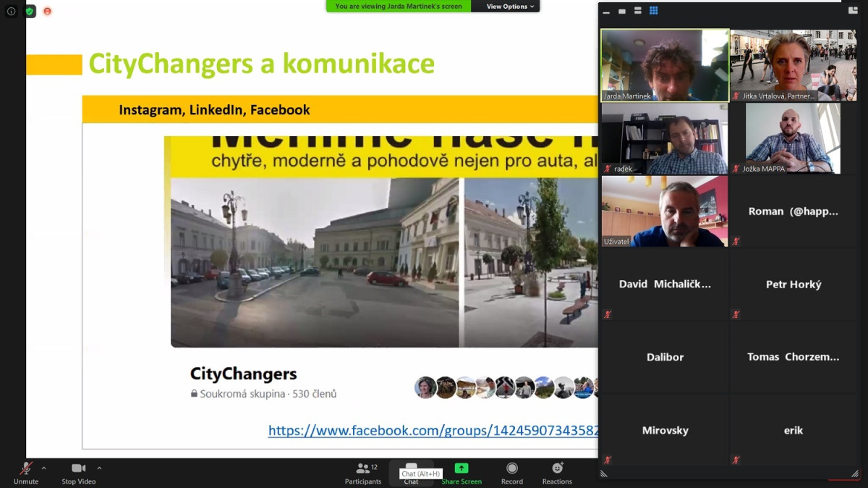Click muted mic icon on Jožka MAPPA tile
The height and width of the screenshot is (488, 868).
pyautogui.click(x=736, y=169)
